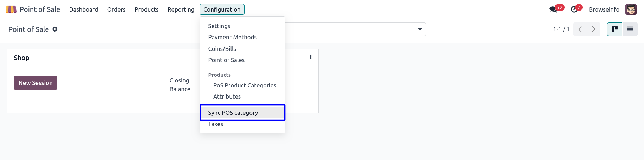Open the chat messages icon with 20 badge
This screenshot has height=160, width=644.
pyautogui.click(x=553, y=9)
